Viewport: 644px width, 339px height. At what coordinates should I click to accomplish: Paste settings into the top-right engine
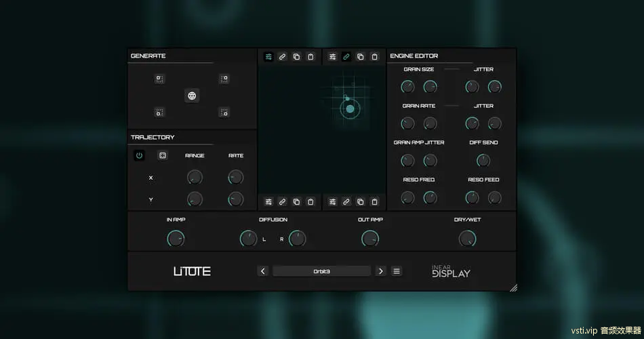pos(375,57)
